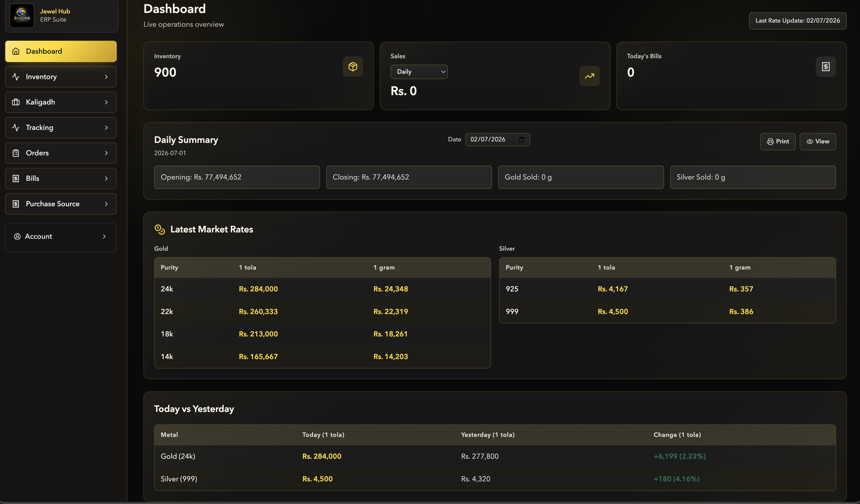Open the Purchase Source sidebar section
Image resolution: width=860 pixels, height=504 pixels.
(61, 204)
